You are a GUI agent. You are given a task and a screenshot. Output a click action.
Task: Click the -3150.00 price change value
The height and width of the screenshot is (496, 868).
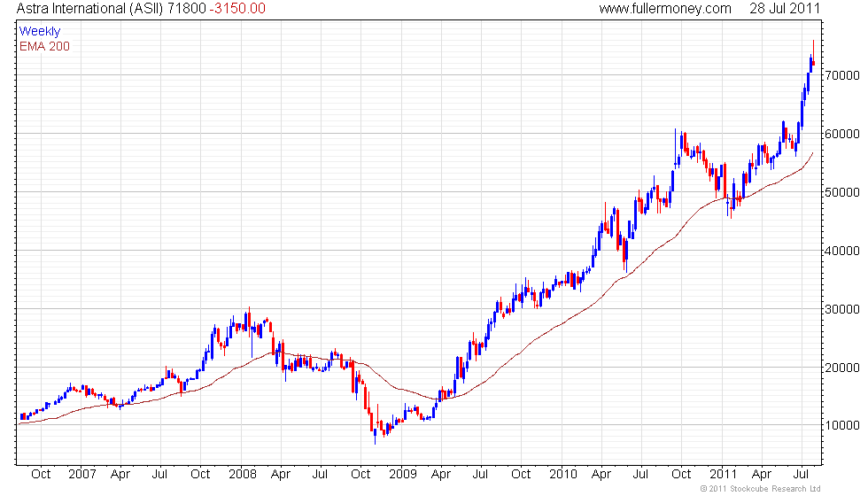coord(237,8)
